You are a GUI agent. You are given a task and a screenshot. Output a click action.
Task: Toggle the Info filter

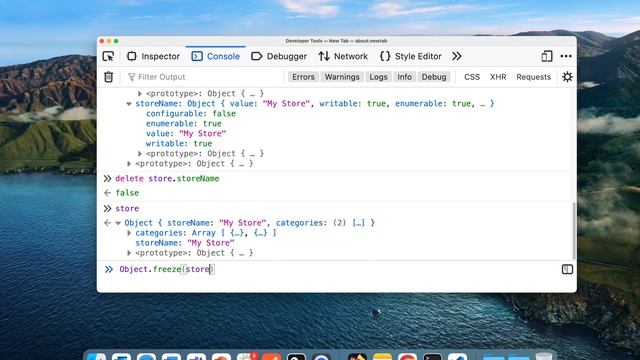pos(404,77)
